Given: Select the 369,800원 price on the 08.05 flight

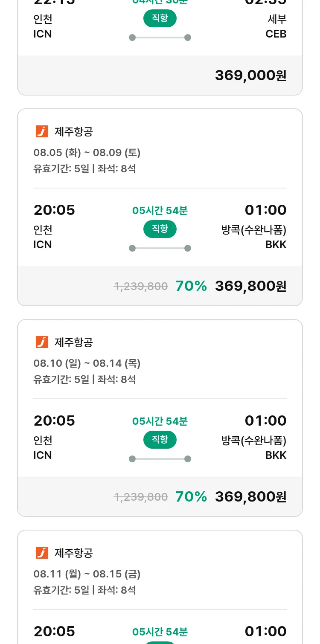Looking at the screenshot, I should tap(250, 286).
